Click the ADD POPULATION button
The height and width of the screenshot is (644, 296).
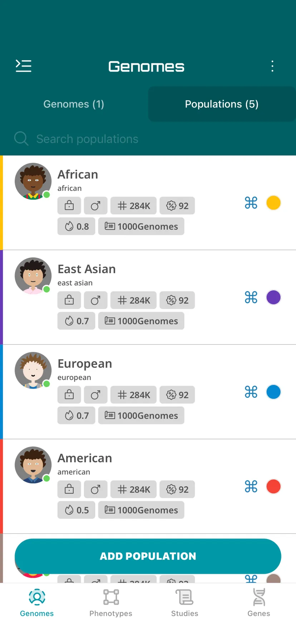[148, 556]
